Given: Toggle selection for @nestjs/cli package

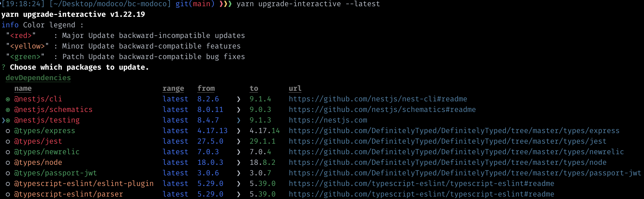Looking at the screenshot, I should tap(8, 99).
